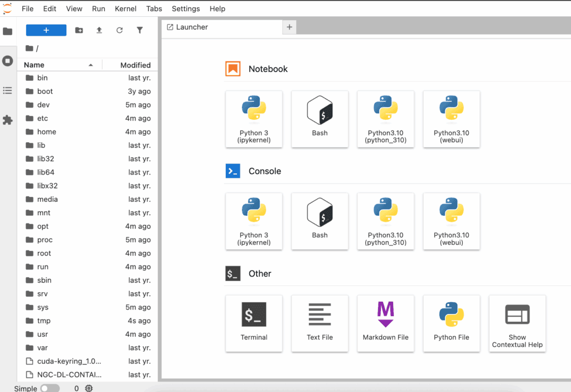Select the Launcher tab
571x392 pixels.
pos(192,27)
